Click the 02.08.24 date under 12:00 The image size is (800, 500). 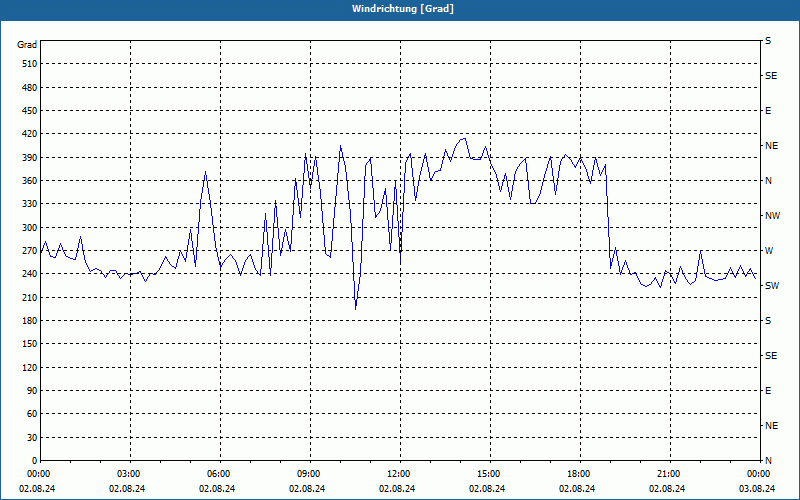pyautogui.click(x=397, y=489)
